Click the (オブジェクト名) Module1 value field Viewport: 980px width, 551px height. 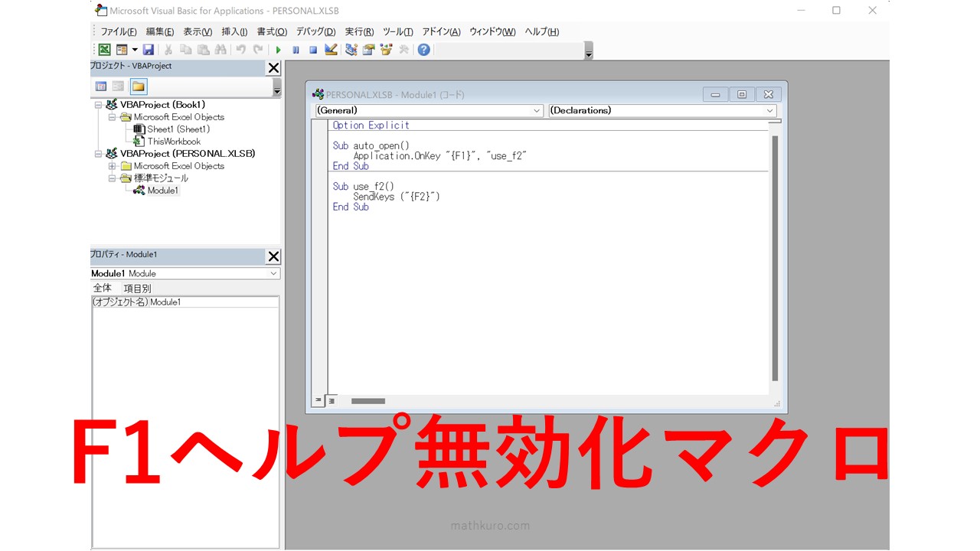[214, 302]
